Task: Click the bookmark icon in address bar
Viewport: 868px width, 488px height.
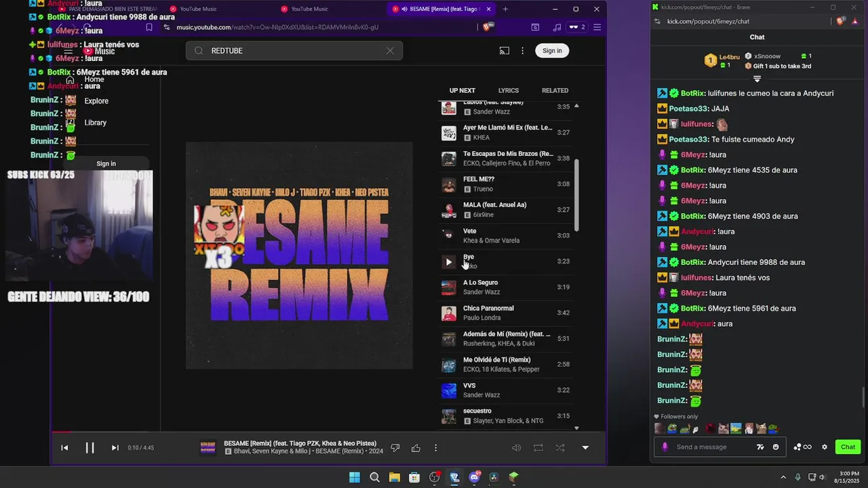Action: point(149,27)
